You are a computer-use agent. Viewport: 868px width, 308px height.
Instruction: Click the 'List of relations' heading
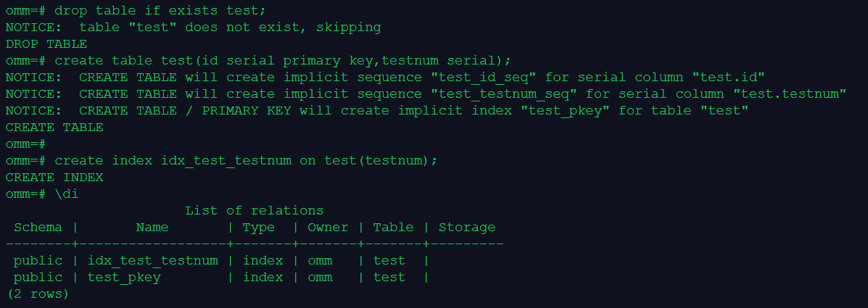pos(254,211)
